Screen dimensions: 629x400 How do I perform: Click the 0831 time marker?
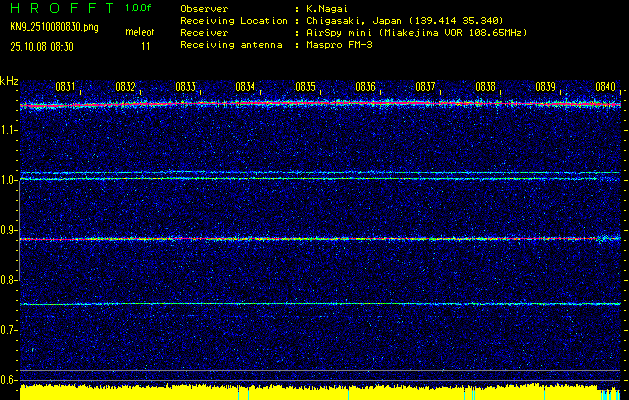pyautogui.click(x=65, y=87)
